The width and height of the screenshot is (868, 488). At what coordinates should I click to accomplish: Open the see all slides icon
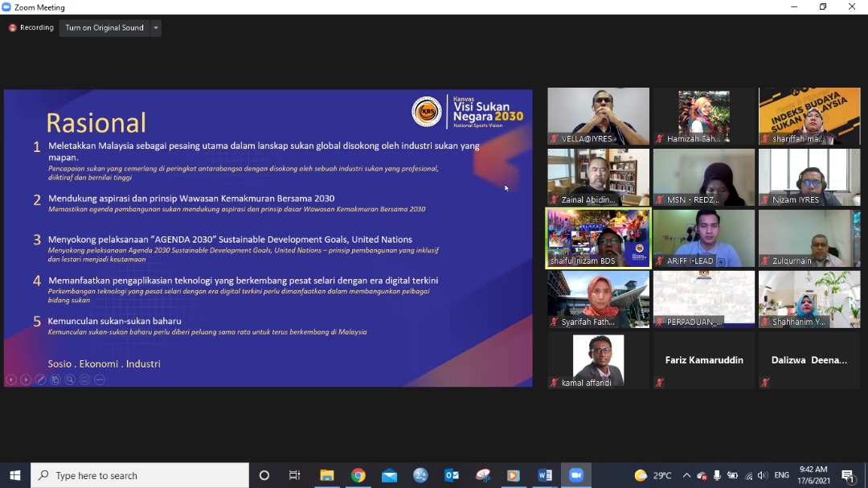pyautogui.click(x=55, y=379)
